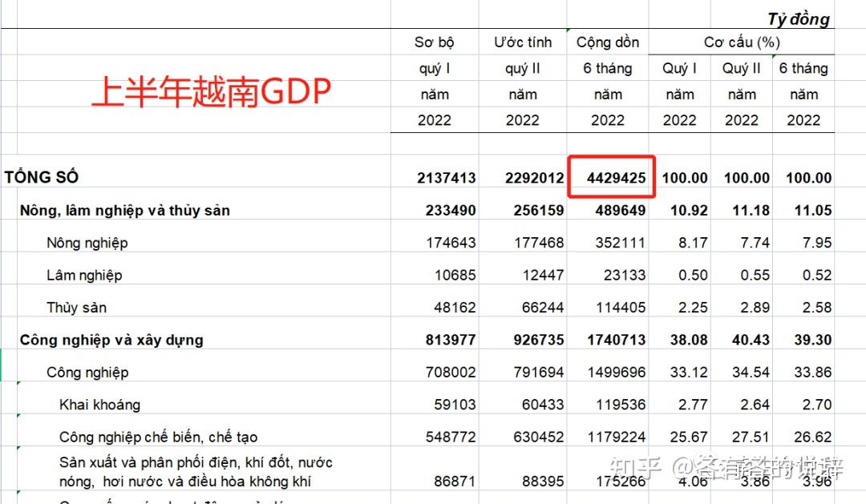The height and width of the screenshot is (504, 866).
Task: Select the 11.05 percentage for 6 tháng
Action: coord(812,210)
